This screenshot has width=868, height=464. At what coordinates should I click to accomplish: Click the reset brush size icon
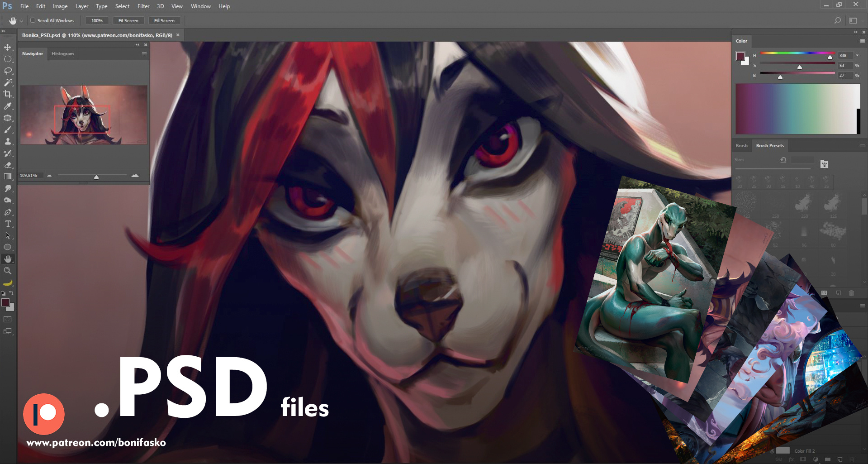point(783,160)
